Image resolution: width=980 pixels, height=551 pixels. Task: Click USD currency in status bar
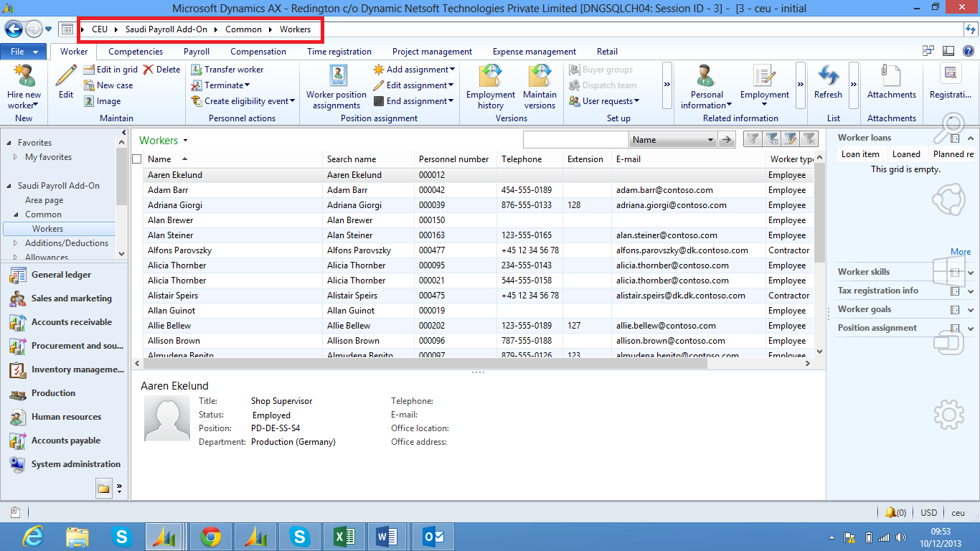(x=929, y=513)
